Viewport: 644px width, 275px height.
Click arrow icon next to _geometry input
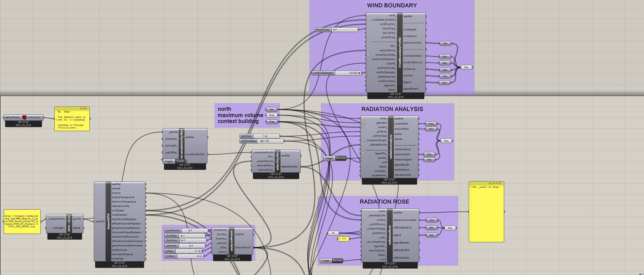tap(362, 123)
